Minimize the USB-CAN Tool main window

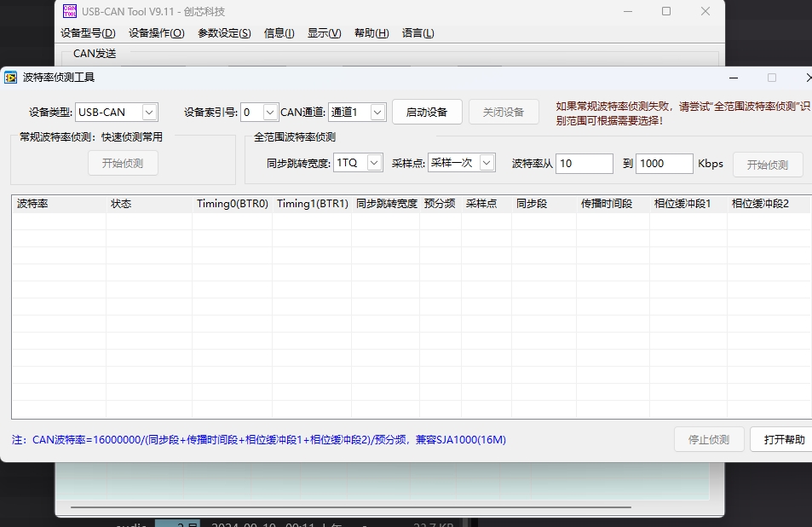(628, 11)
